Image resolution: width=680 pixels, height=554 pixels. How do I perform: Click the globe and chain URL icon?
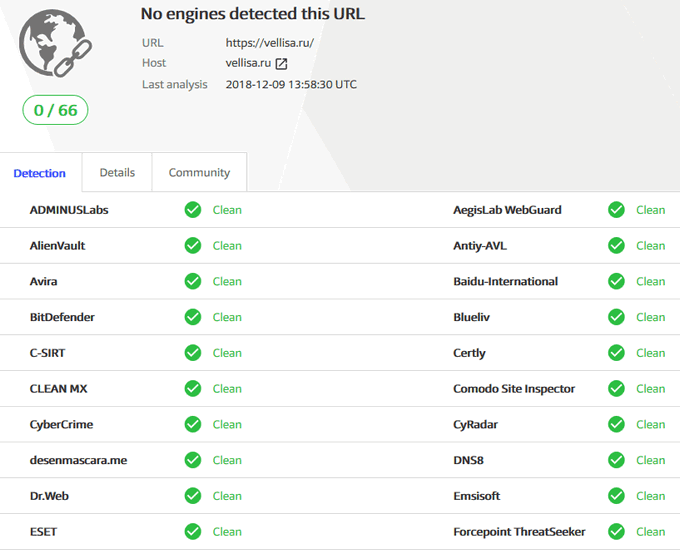pos(56,43)
